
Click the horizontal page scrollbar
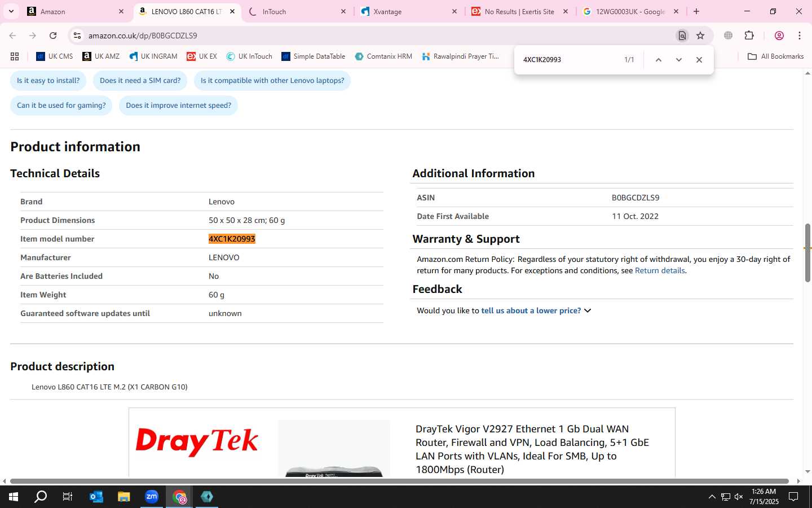pyautogui.click(x=399, y=481)
